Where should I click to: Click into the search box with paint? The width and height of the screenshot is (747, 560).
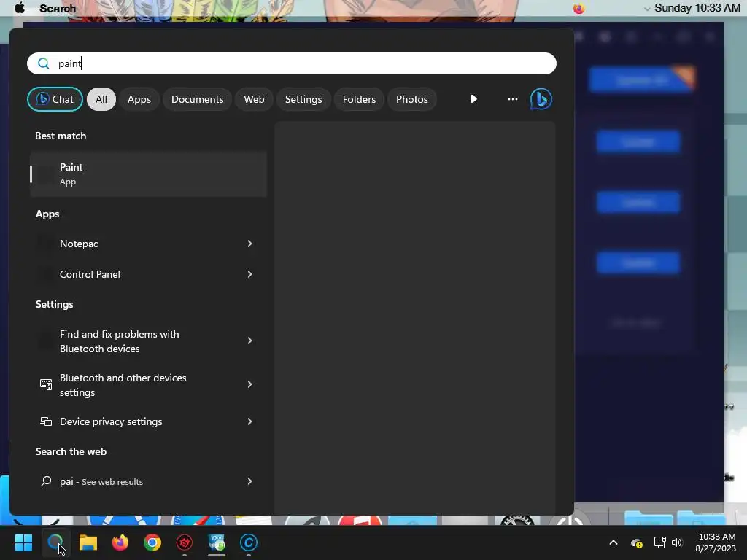click(292, 63)
